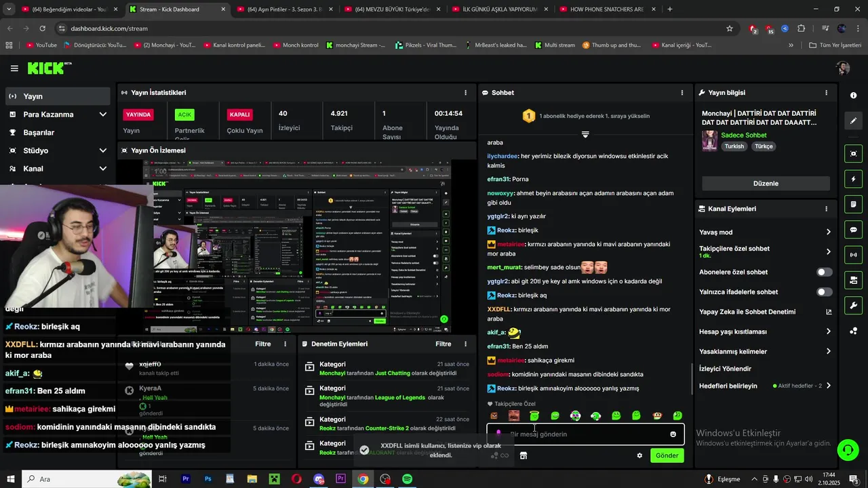Switch to Stream - Kick Dashboard tab
The width and height of the screenshot is (868, 488).
click(176, 9)
